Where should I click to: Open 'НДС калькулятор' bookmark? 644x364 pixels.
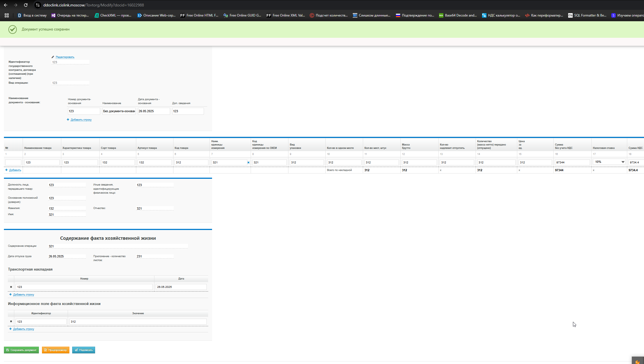[501, 15]
